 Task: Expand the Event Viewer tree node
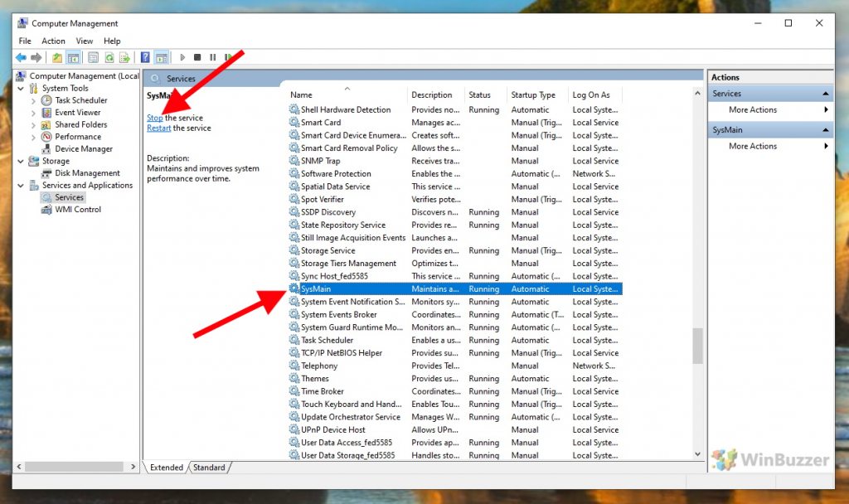tap(33, 113)
